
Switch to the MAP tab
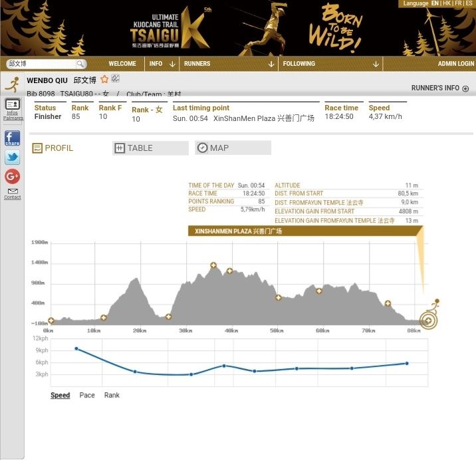tap(233, 148)
